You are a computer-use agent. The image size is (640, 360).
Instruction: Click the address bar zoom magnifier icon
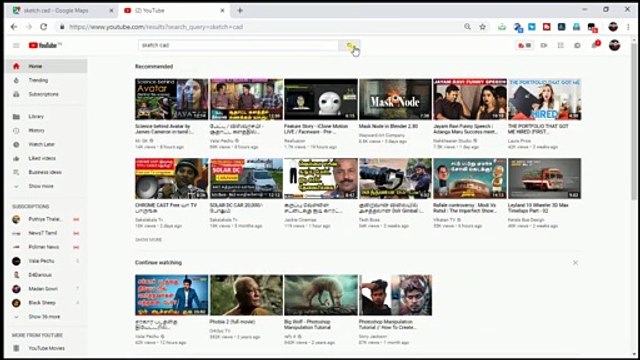coord(467,27)
